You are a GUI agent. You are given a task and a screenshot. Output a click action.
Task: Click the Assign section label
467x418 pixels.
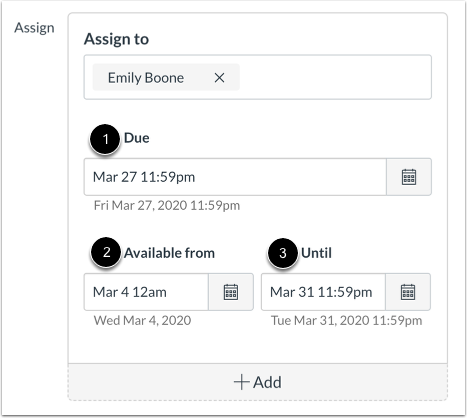(x=34, y=28)
